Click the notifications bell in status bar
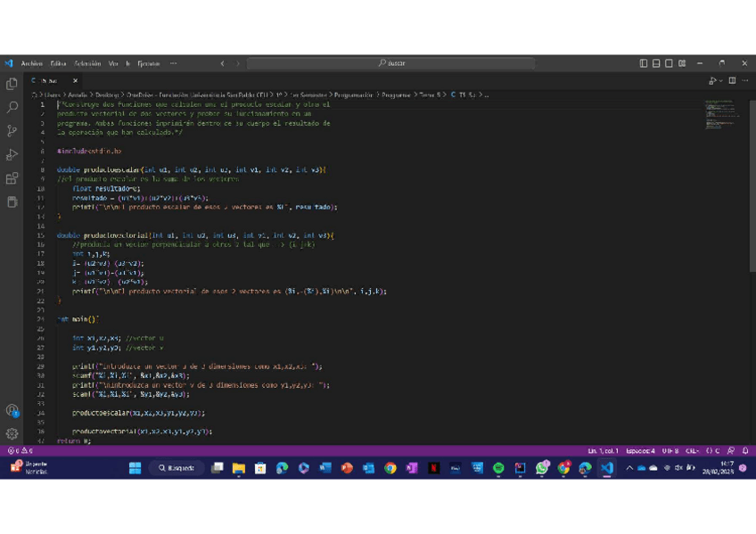The width and height of the screenshot is (756, 534). (x=745, y=451)
